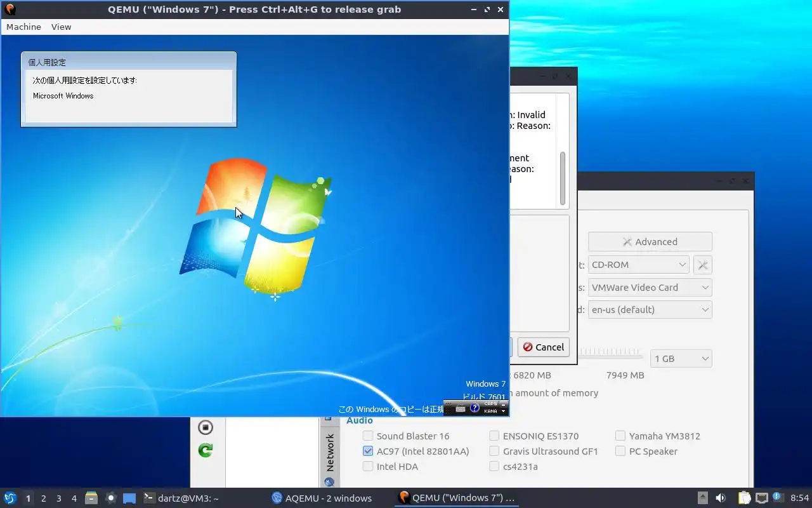This screenshot has width=812, height=508.
Task: Click the QEMU logo icon in title bar
Action: point(10,10)
